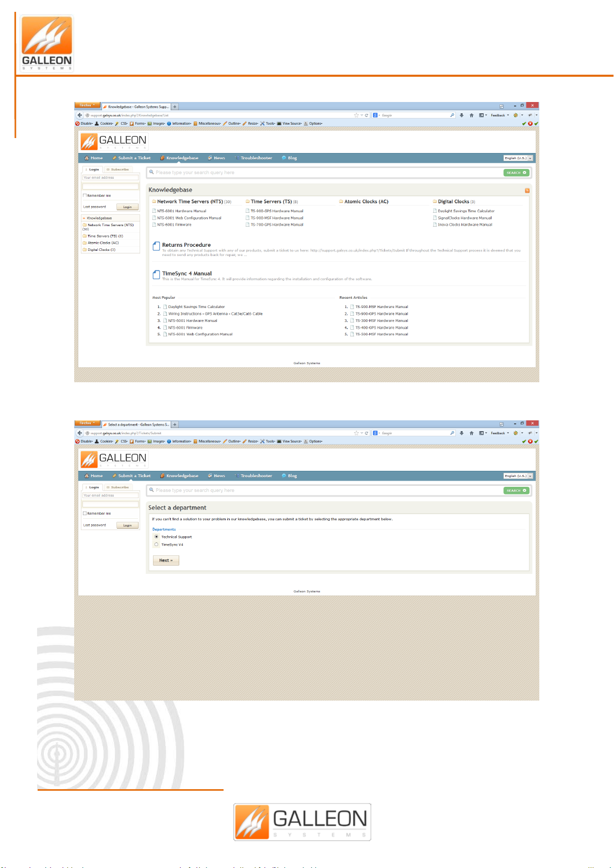Toggle Remember me in the Select a department window
Viewport: 614px width, 868px height.
(84, 513)
